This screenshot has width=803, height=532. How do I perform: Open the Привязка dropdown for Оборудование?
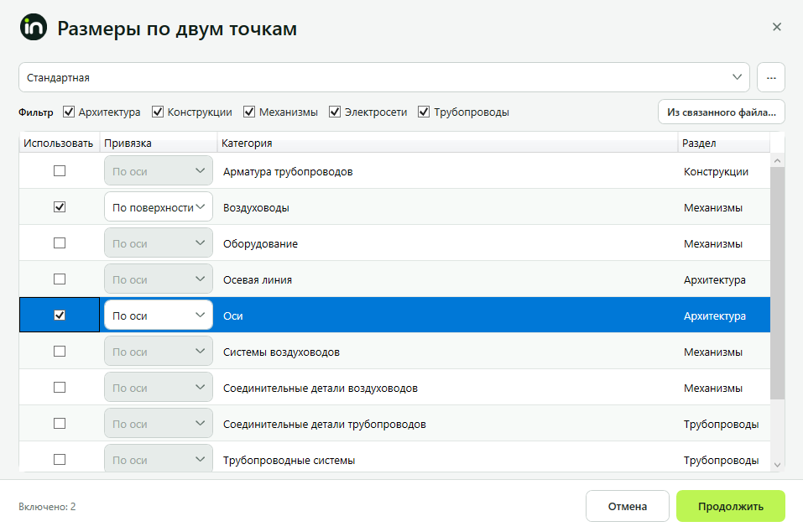pos(159,243)
